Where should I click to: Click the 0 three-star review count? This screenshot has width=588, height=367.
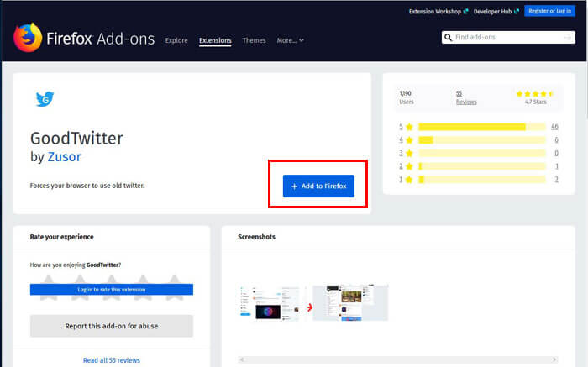[x=556, y=153]
